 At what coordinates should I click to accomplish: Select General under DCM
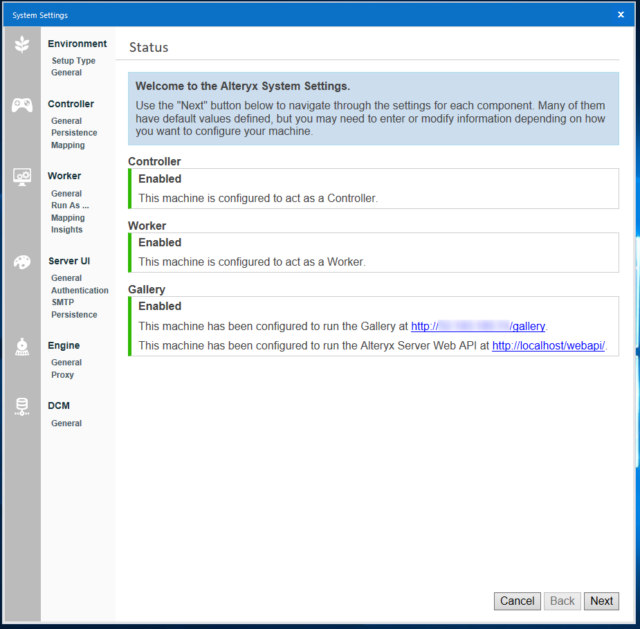[x=66, y=423]
